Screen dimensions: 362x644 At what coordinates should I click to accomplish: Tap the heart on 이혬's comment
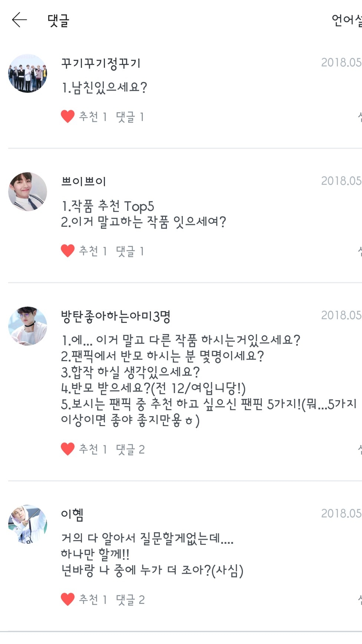coord(68,599)
